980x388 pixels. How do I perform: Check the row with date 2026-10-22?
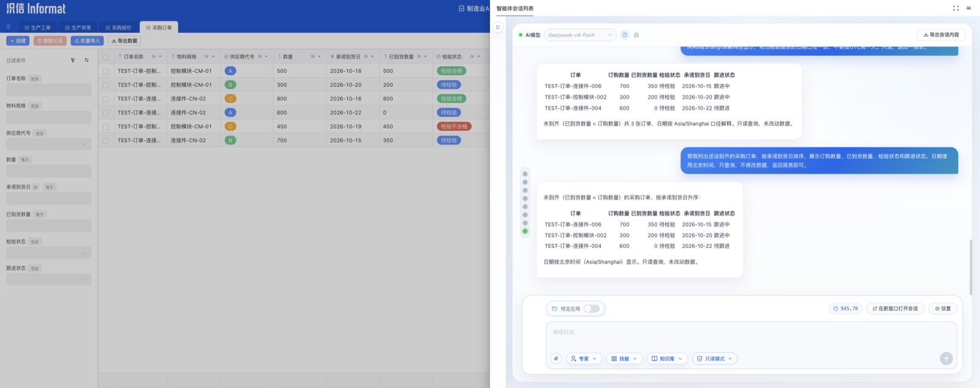pyautogui.click(x=106, y=113)
